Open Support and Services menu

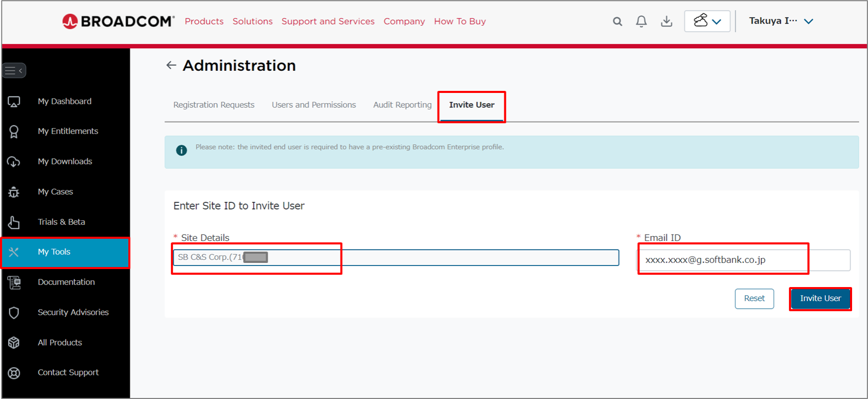[x=328, y=21]
